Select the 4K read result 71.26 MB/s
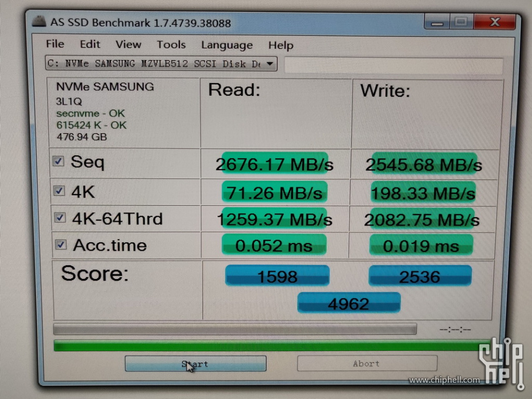Viewport: 532px width, 399px height. [275, 192]
